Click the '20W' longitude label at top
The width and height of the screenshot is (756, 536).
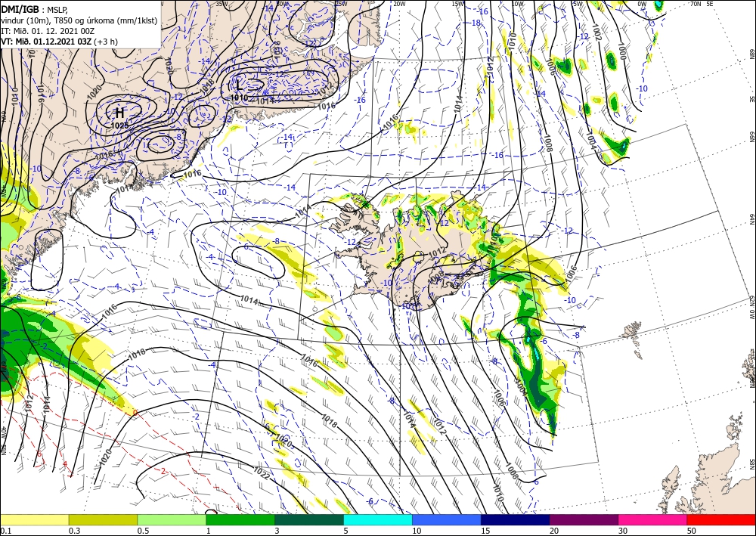click(398, 4)
